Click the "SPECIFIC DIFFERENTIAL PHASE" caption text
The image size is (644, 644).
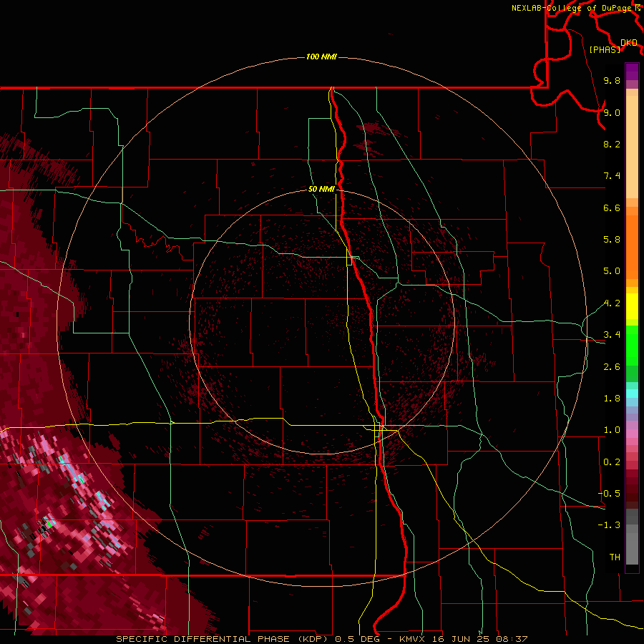[x=203, y=639]
